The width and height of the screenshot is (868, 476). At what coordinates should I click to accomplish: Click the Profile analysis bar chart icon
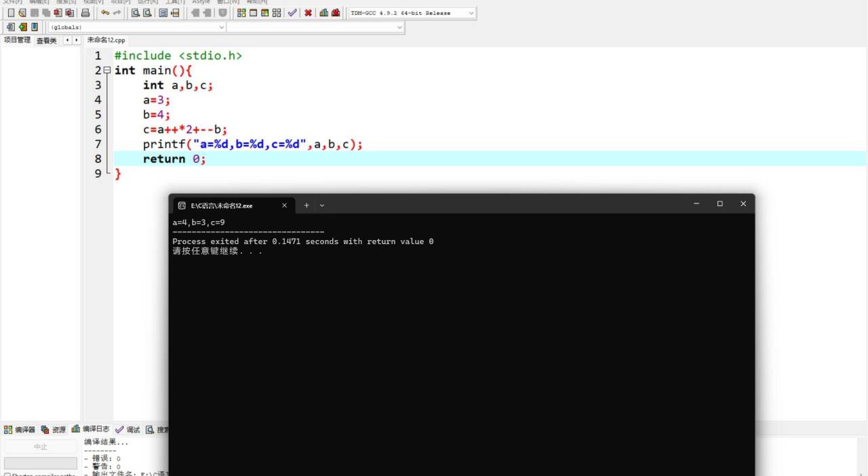tap(324, 13)
